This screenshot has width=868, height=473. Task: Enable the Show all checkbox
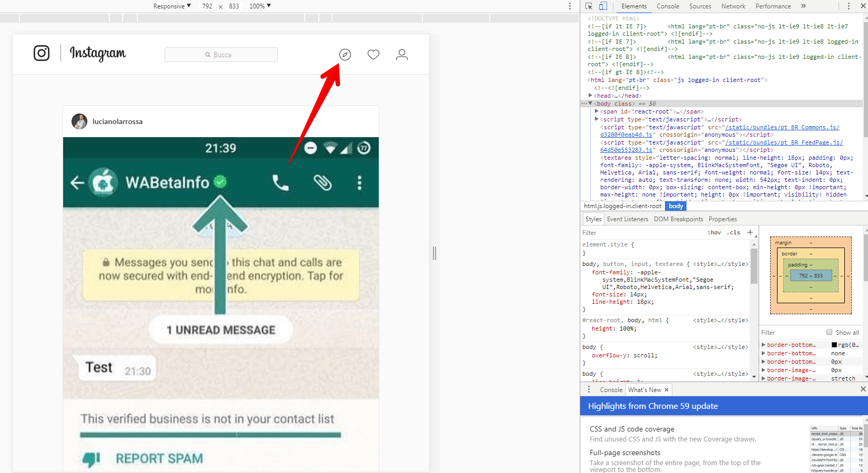[x=829, y=332]
